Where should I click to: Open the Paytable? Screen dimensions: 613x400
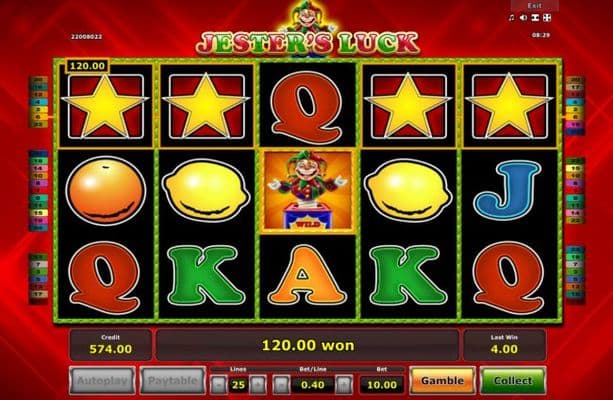[x=172, y=380]
